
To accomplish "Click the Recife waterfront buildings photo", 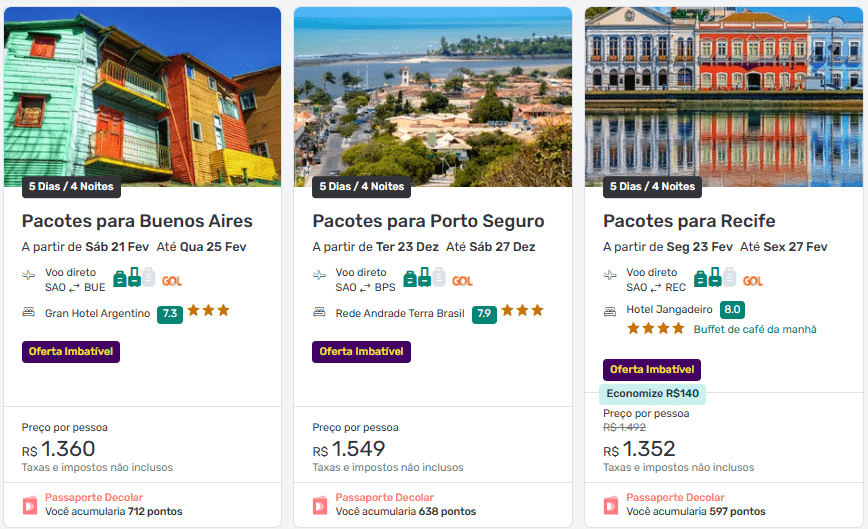I will point(724,96).
